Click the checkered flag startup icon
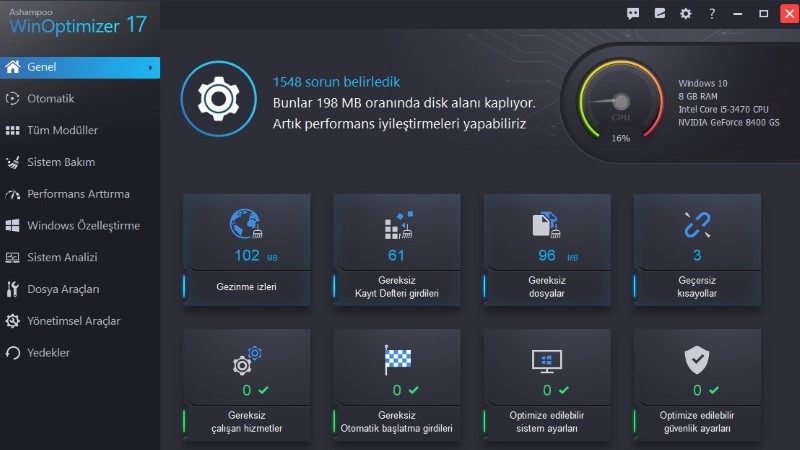 point(397,359)
